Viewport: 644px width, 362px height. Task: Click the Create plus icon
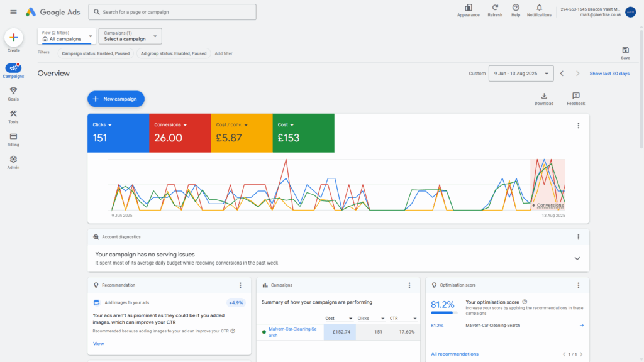pyautogui.click(x=14, y=38)
